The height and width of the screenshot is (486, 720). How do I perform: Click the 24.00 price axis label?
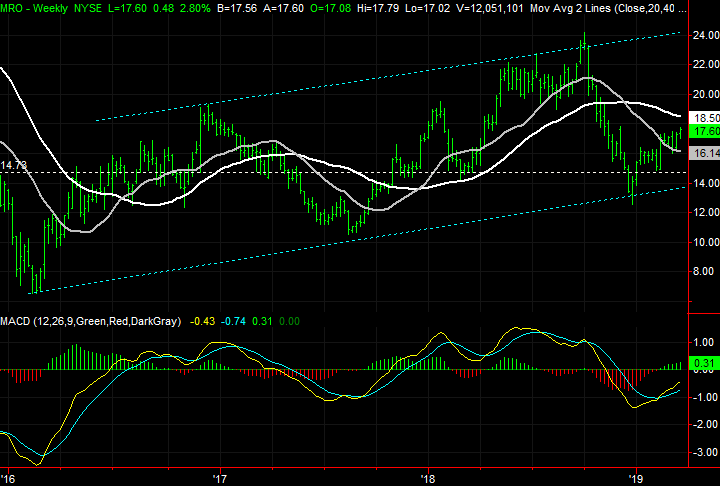[x=705, y=35]
